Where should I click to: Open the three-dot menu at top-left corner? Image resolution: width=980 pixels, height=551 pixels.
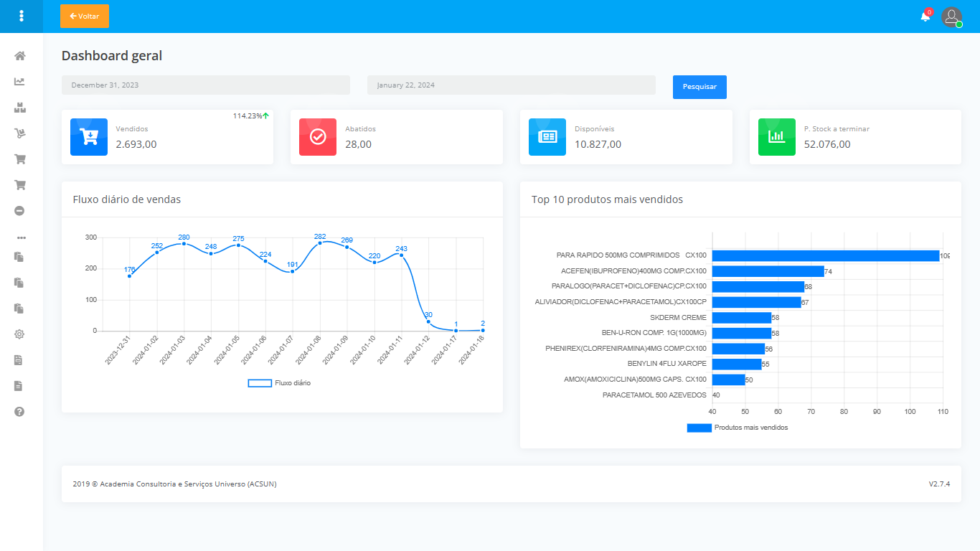click(21, 16)
